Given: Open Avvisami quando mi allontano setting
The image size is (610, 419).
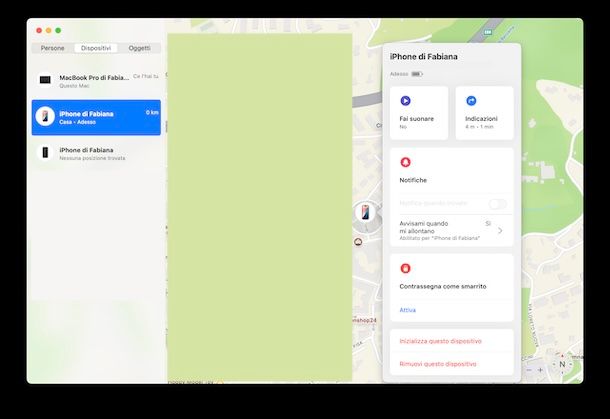Looking at the screenshot, I should point(452,230).
